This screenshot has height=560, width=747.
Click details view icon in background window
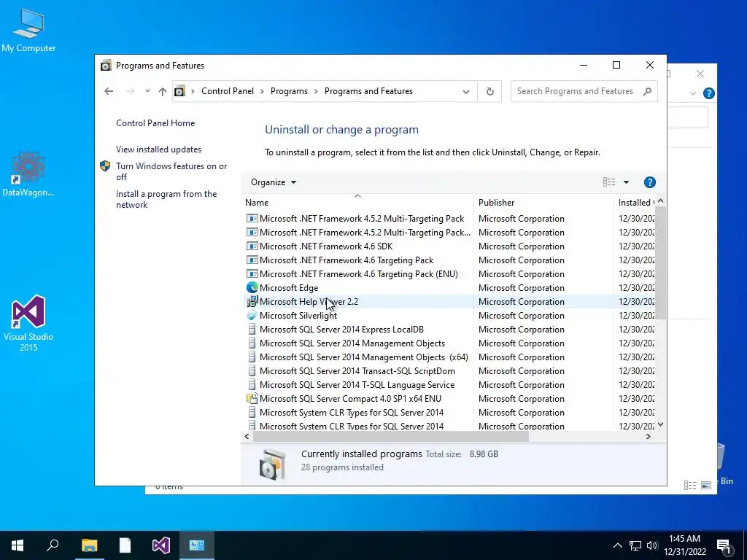[x=690, y=485]
